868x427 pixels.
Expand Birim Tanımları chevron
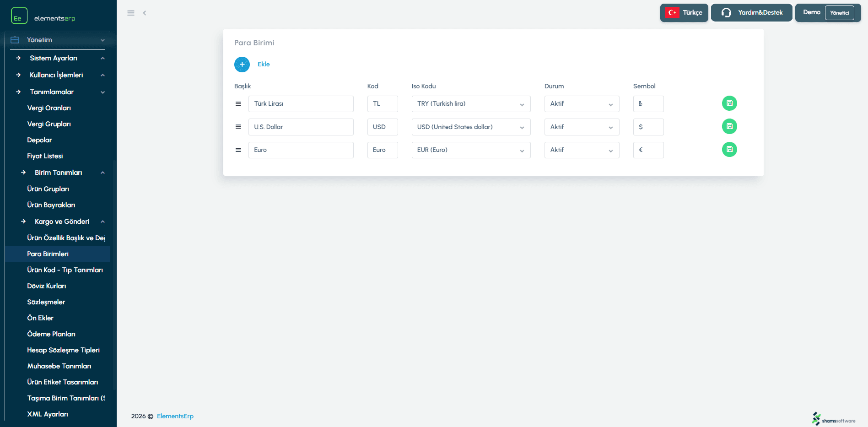click(x=102, y=173)
